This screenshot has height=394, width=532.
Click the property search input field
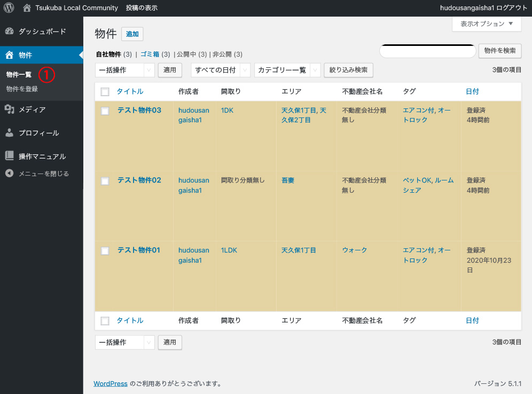[x=427, y=51]
